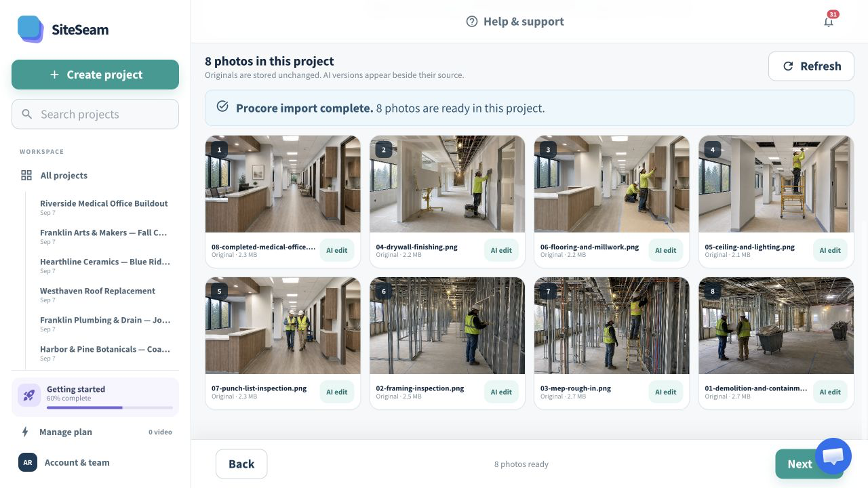Click the '60% complete' label
Image resolution: width=868 pixels, height=488 pixels.
tap(68, 399)
